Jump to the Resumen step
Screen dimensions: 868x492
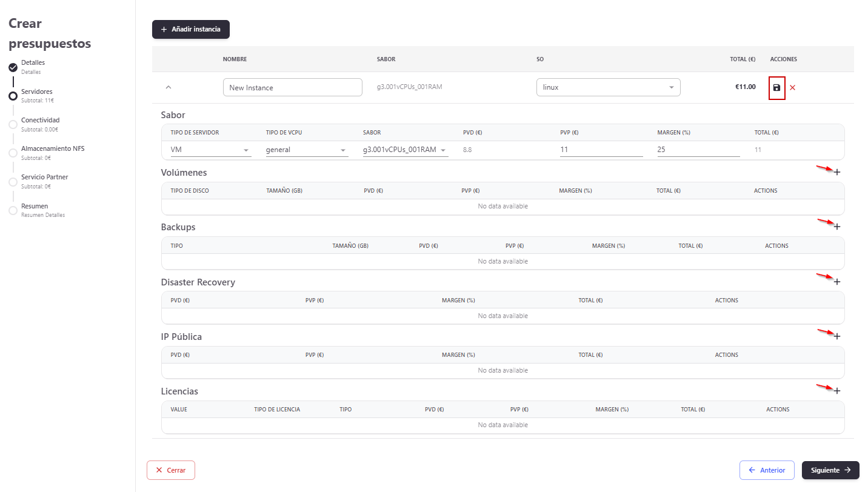[x=35, y=207]
